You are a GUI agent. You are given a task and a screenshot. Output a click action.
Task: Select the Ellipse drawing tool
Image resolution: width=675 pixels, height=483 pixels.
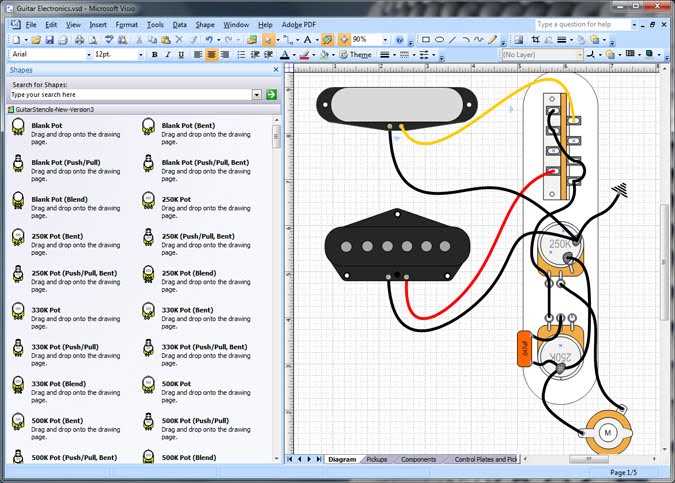pyautogui.click(x=439, y=40)
